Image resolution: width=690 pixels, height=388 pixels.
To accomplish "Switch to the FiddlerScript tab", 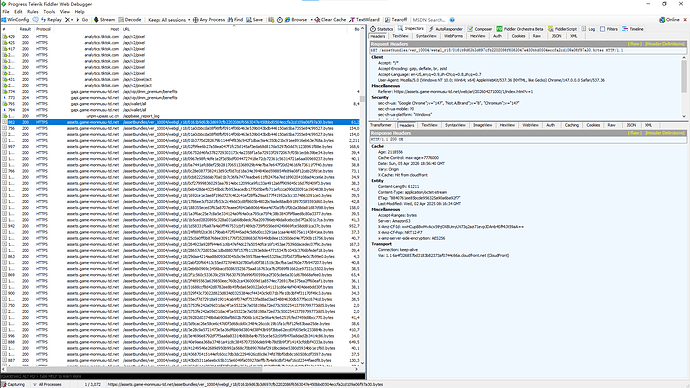I will pos(562,29).
